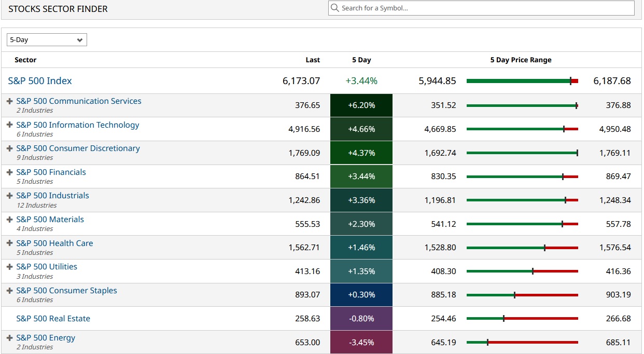Click '9 Industries' under Consumer Discretionary
644x354 pixels.
[x=35, y=158]
